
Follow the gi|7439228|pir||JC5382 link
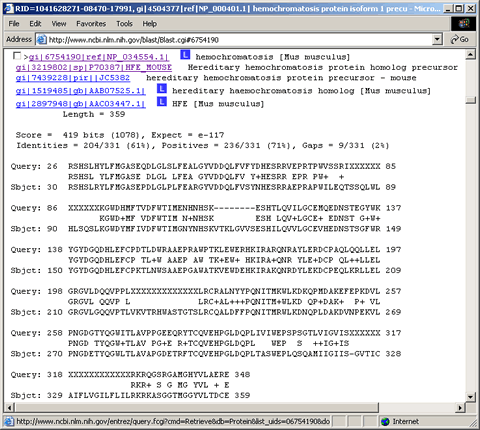click(73, 78)
